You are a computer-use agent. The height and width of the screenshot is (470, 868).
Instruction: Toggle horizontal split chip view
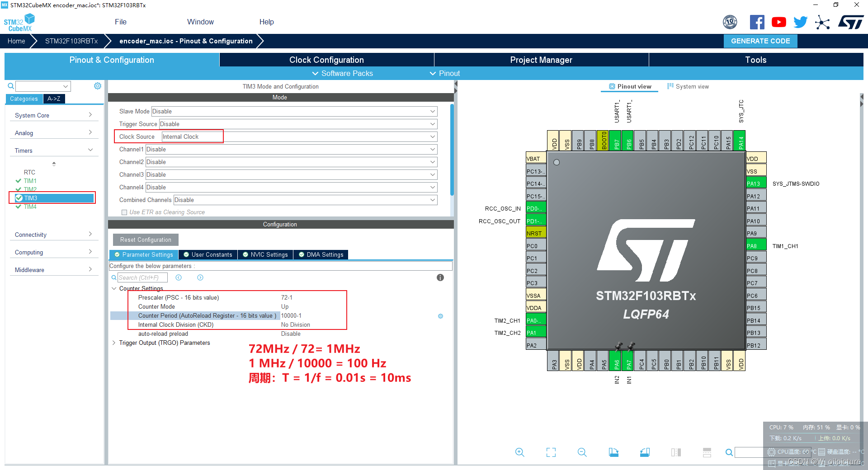pos(707,452)
